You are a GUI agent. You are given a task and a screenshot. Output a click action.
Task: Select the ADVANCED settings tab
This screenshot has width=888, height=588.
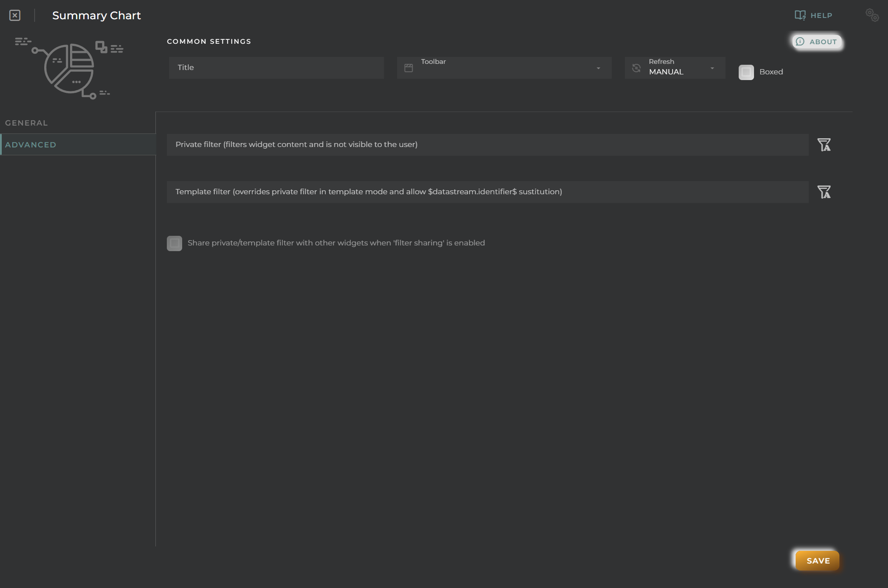point(31,144)
